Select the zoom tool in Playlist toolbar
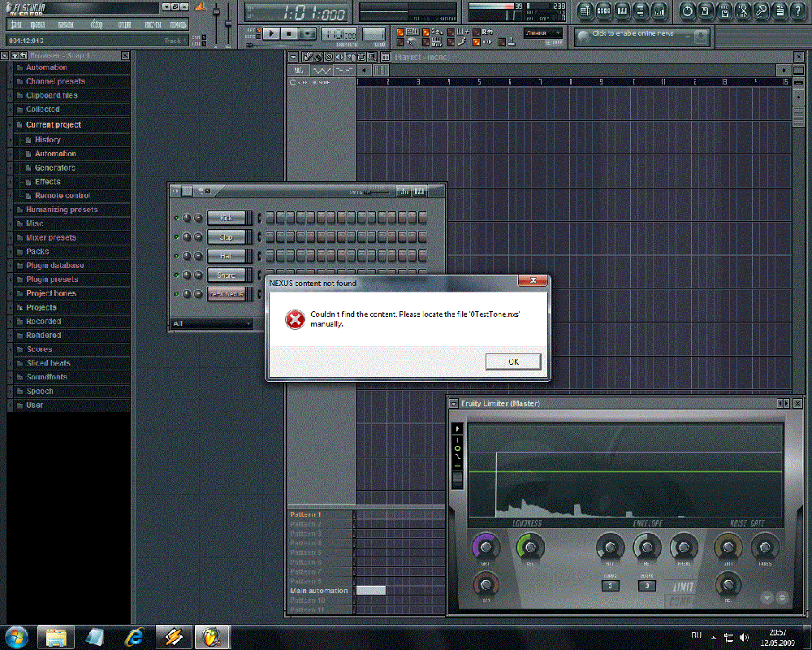This screenshot has width=812, height=650. [372, 57]
